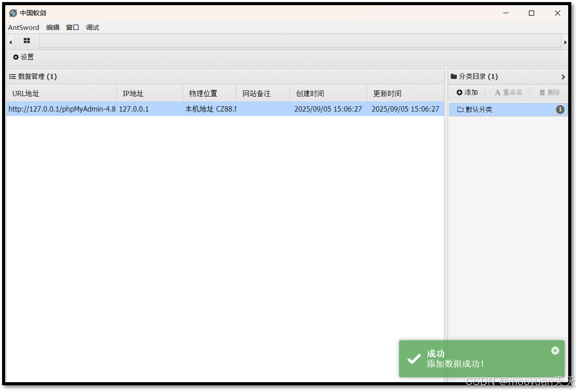Viewport: 578px width, 392px height.
Task: Collapse the 分类目录 panel with chevron
Action: pos(563,77)
